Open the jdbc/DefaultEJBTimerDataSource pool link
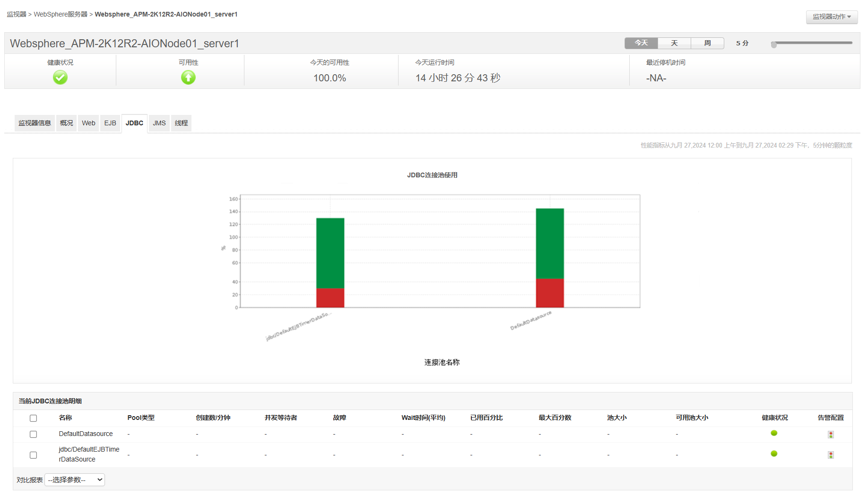Screen dimensions: 868x497 pos(89,454)
